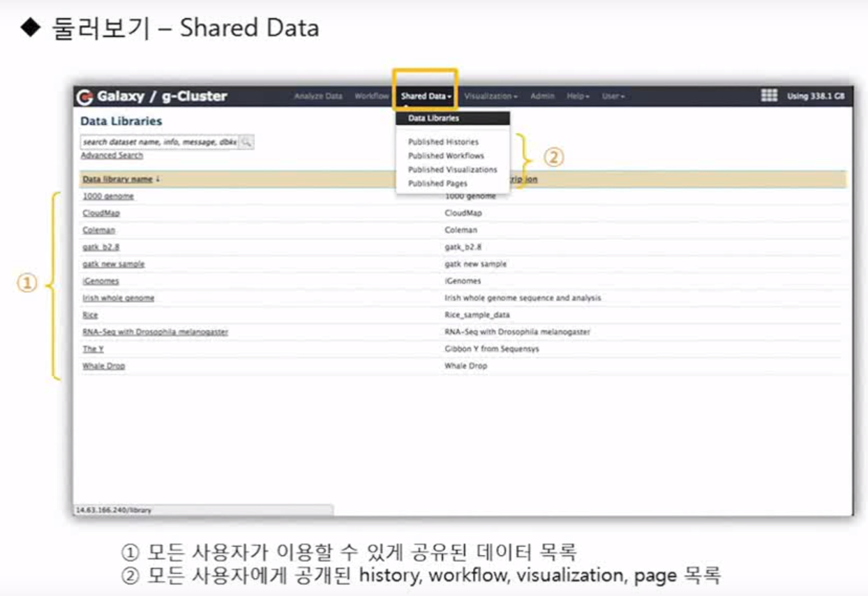
Task: Click the 14.63.166.240/library status bar text
Action: coord(113,510)
